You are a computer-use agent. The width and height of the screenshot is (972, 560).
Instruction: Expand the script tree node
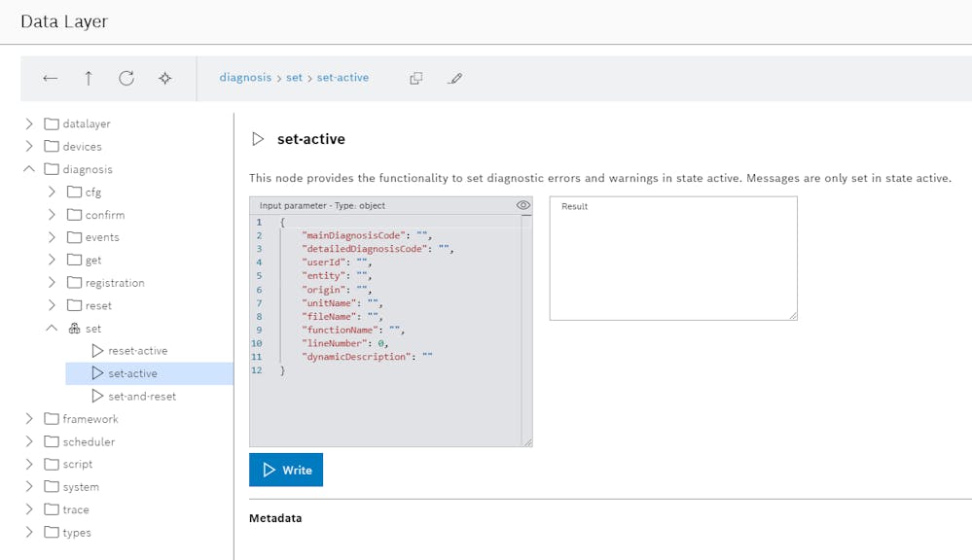(29, 464)
